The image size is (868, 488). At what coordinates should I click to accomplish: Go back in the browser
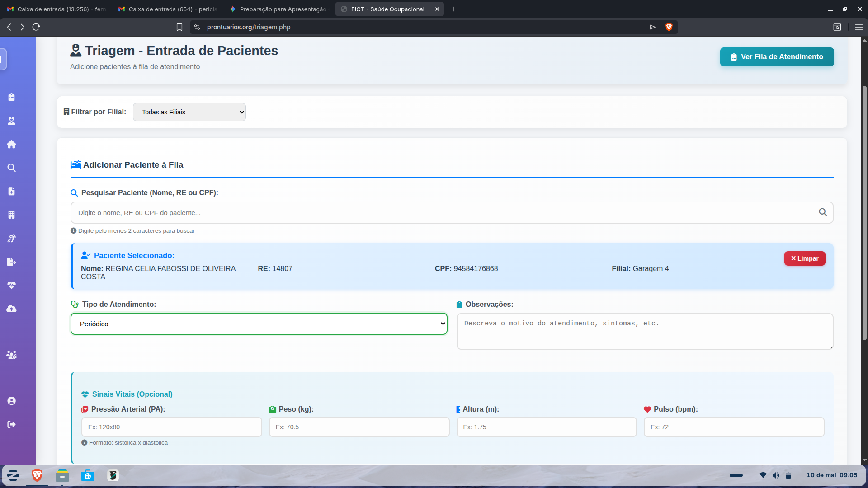9,27
